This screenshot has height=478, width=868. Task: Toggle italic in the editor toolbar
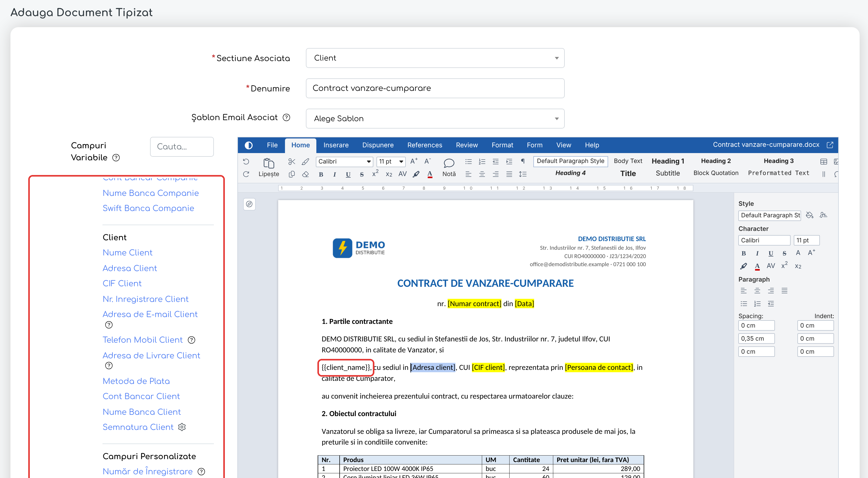click(x=334, y=174)
